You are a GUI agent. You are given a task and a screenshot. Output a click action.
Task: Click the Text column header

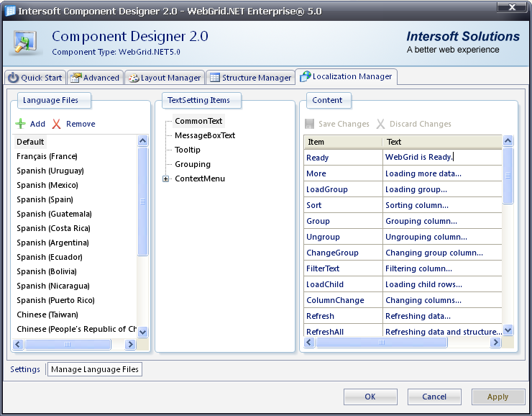[442, 142]
